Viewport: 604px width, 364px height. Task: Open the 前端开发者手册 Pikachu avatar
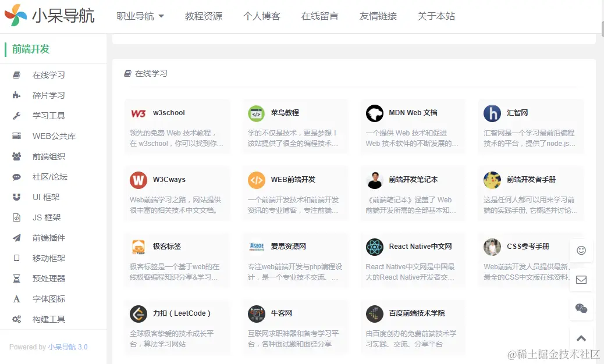492,180
